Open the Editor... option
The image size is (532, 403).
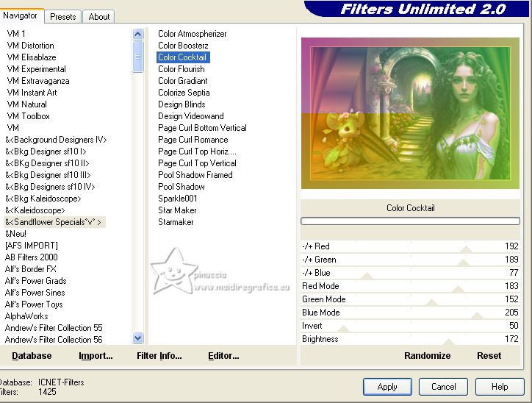pyautogui.click(x=223, y=355)
